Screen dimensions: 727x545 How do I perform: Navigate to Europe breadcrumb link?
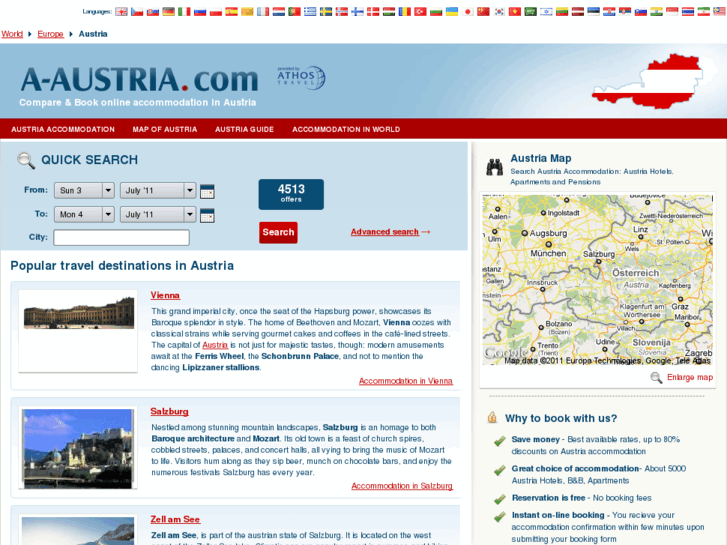coord(51,34)
